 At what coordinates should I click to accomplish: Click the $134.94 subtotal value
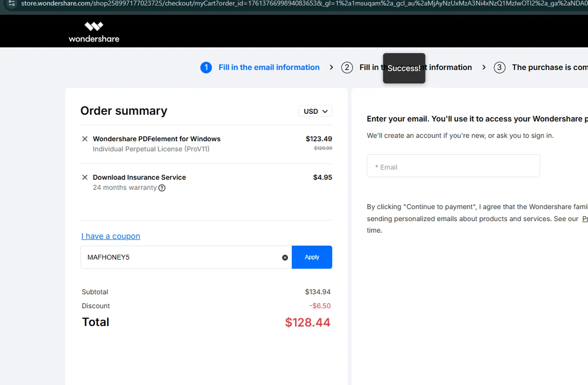pyautogui.click(x=318, y=292)
